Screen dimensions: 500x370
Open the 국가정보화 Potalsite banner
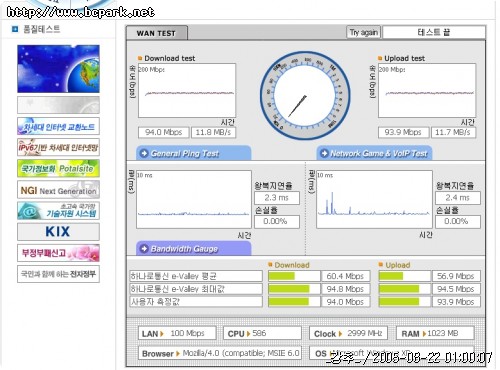coord(58,168)
